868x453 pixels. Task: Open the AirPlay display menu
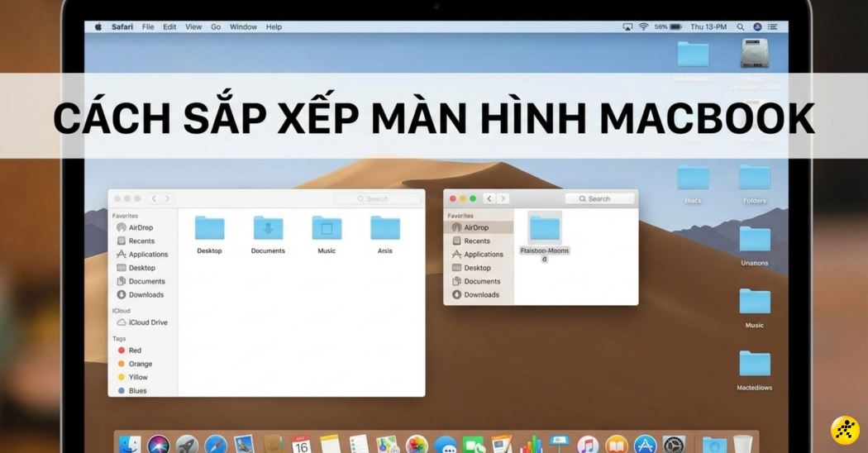point(627,27)
